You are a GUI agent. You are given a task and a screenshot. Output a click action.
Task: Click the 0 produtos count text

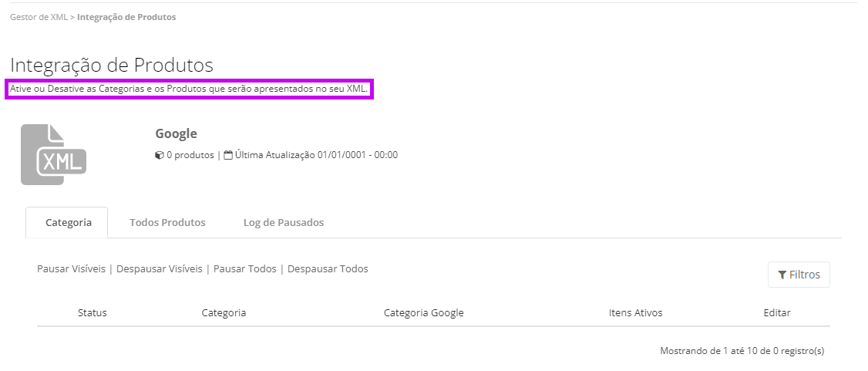(190, 155)
